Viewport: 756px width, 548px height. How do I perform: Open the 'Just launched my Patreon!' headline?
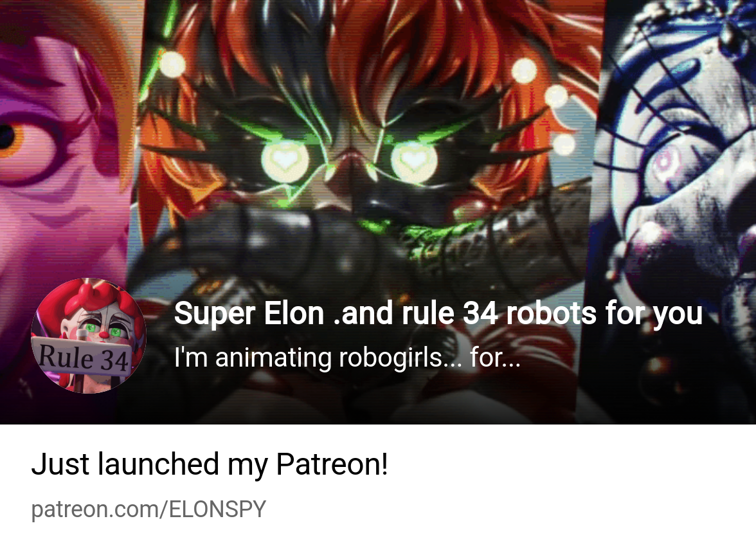210,464
